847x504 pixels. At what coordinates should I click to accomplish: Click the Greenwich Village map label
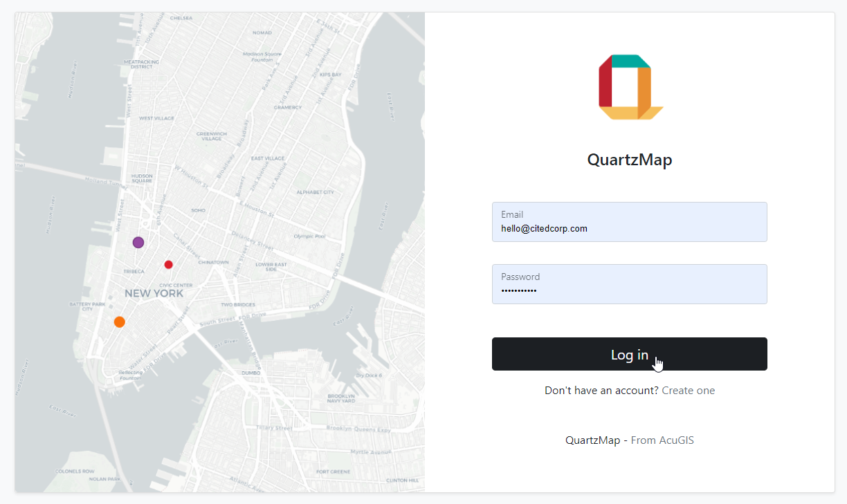tap(211, 136)
